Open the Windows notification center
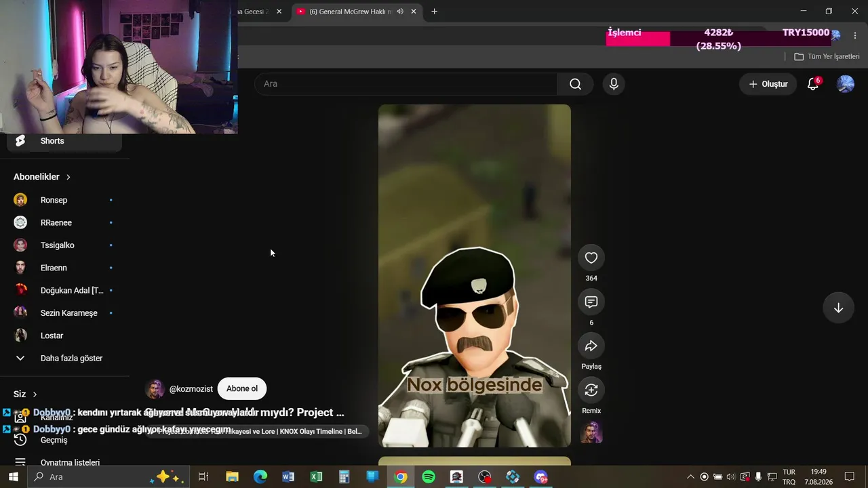 coord(850,477)
